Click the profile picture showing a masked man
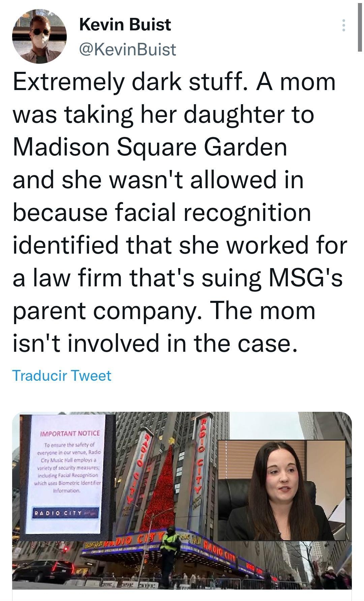This screenshot has width=364, height=601. tap(39, 37)
